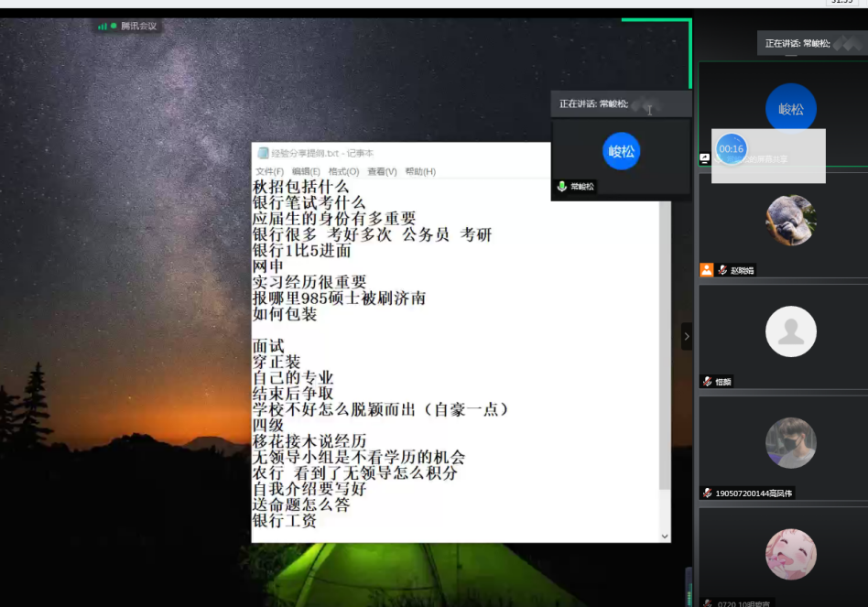
Task: Select the masked person avatar thumbnail
Action: coord(790,443)
